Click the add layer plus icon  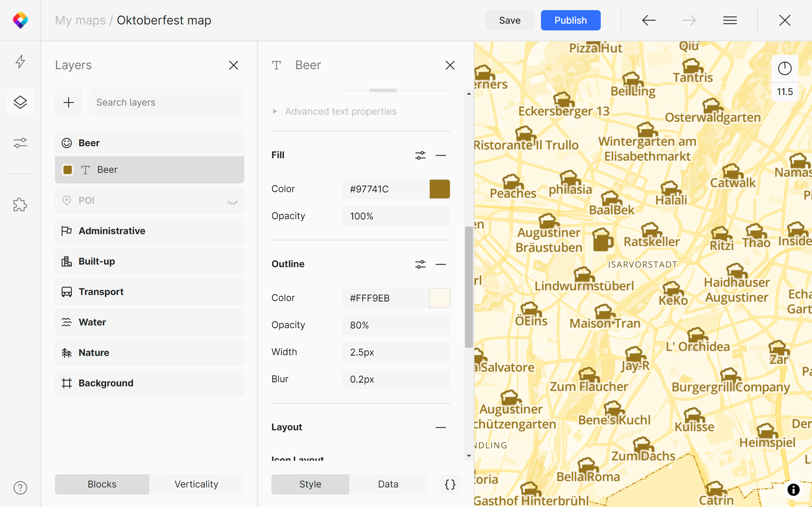click(68, 102)
